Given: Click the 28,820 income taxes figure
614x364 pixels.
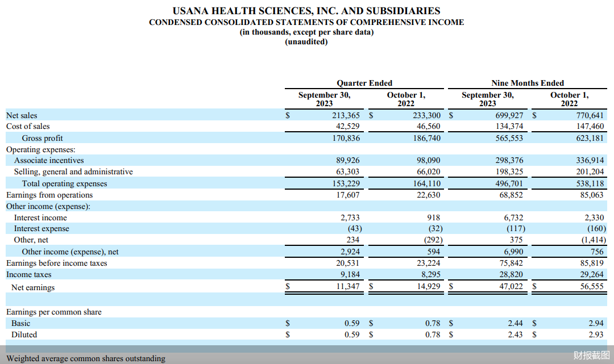Looking at the screenshot, I should click(511, 274).
